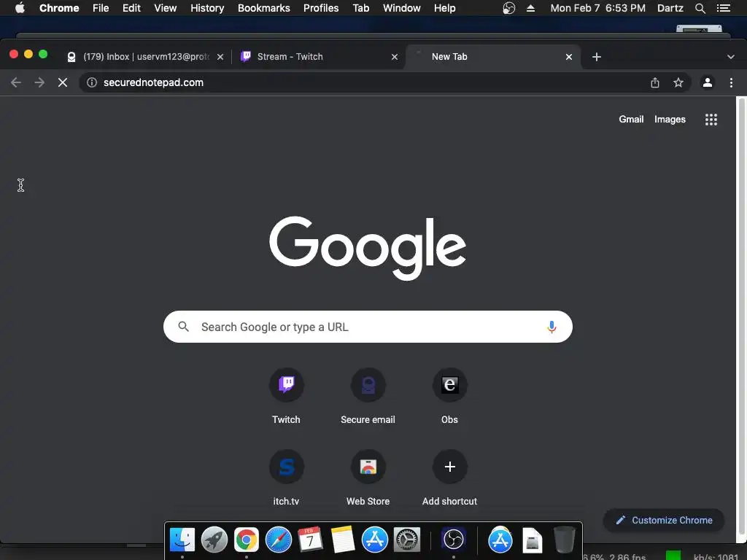
Task: Open the Images link
Action: pyautogui.click(x=670, y=120)
